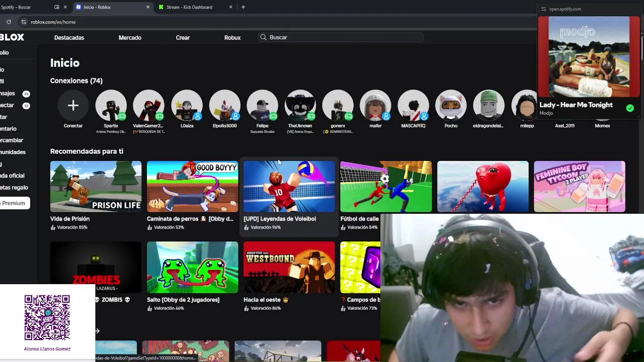The width and height of the screenshot is (644, 362).
Task: Open Vida de Prisión game thumbnail
Action: coord(96,187)
